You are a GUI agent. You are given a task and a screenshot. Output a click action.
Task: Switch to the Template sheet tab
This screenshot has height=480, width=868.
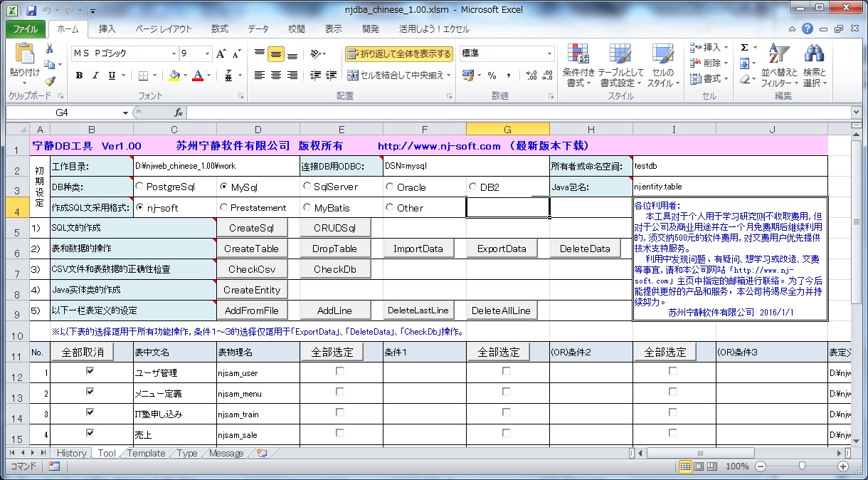tap(146, 453)
